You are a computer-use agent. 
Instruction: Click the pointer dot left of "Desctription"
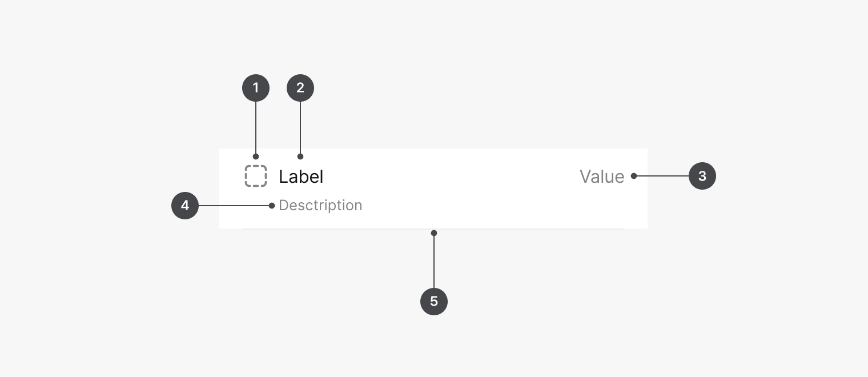pyautogui.click(x=272, y=206)
